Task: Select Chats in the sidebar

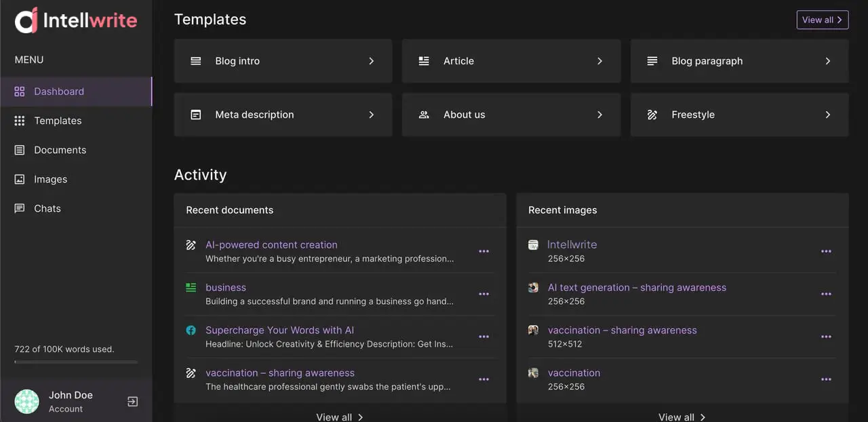Action: pos(47,208)
